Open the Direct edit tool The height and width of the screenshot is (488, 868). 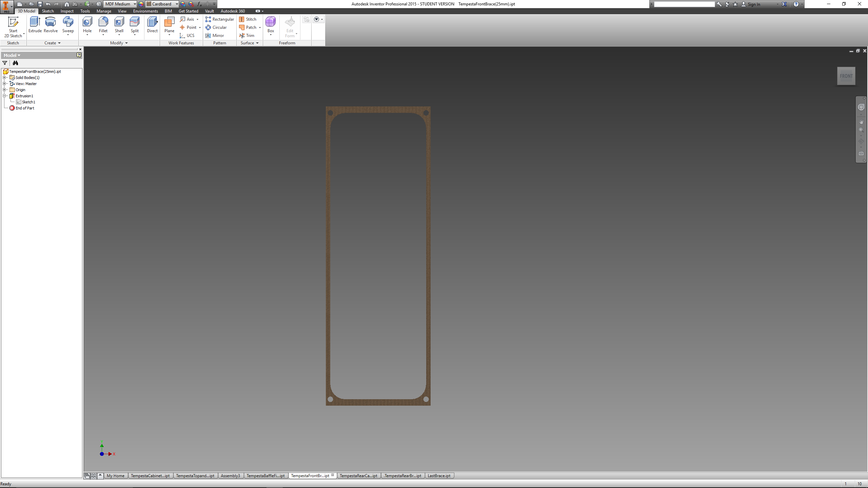[152, 25]
